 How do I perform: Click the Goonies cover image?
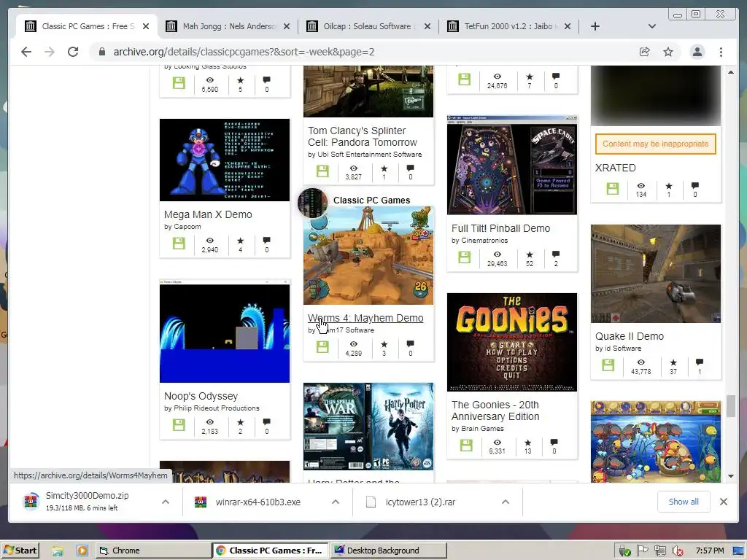pos(512,343)
